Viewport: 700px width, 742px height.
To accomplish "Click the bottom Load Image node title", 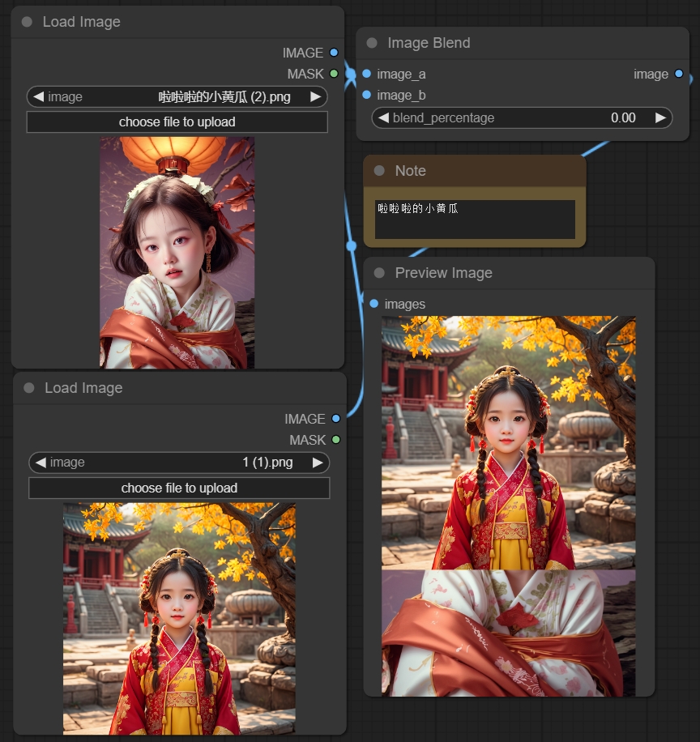I will [x=83, y=388].
